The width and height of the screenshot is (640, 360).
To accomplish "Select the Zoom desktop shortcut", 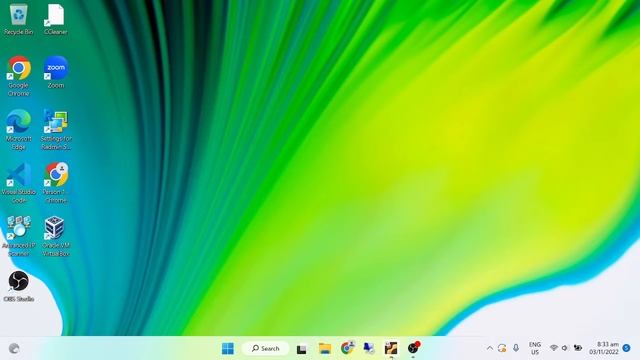I will 56,72.
